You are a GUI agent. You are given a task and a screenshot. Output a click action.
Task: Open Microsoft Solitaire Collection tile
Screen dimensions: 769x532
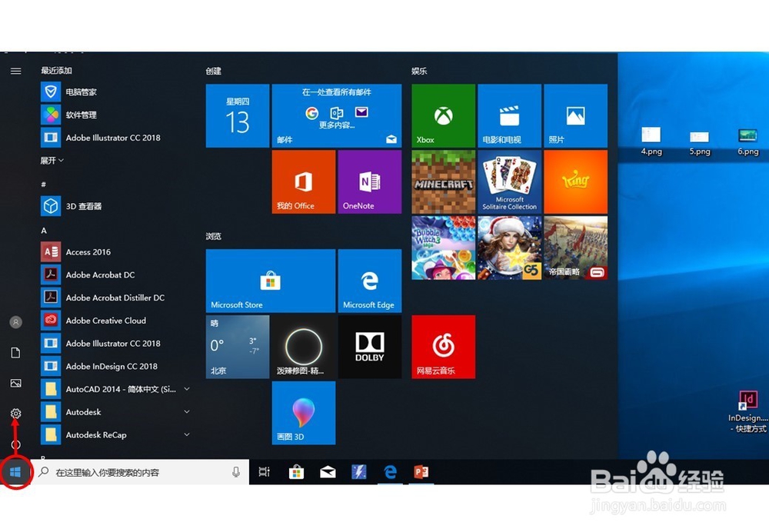pos(510,182)
